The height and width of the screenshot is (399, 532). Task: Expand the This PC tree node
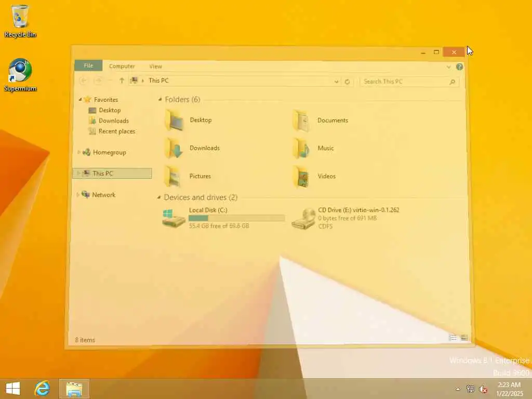(78, 173)
